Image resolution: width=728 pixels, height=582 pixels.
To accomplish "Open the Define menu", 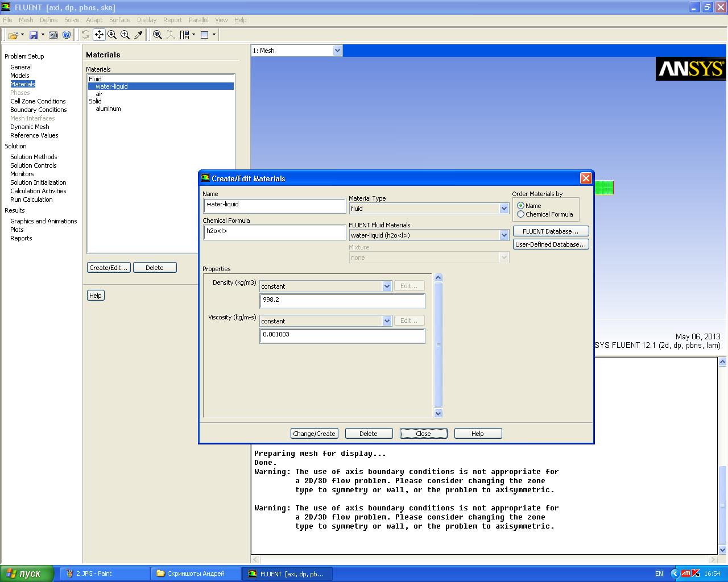I will (48, 20).
